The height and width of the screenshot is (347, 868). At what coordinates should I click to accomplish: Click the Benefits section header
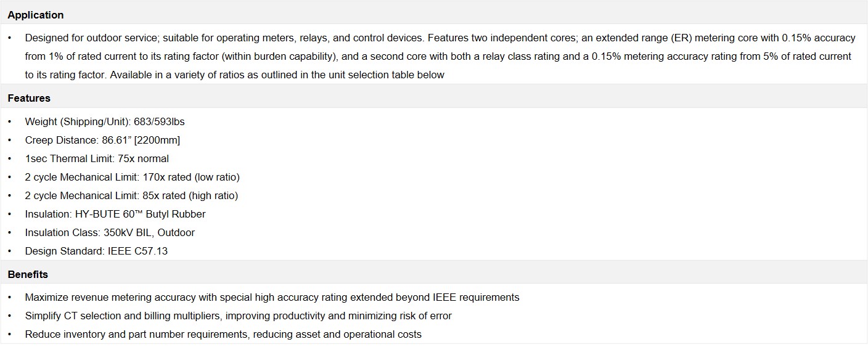(x=28, y=274)
